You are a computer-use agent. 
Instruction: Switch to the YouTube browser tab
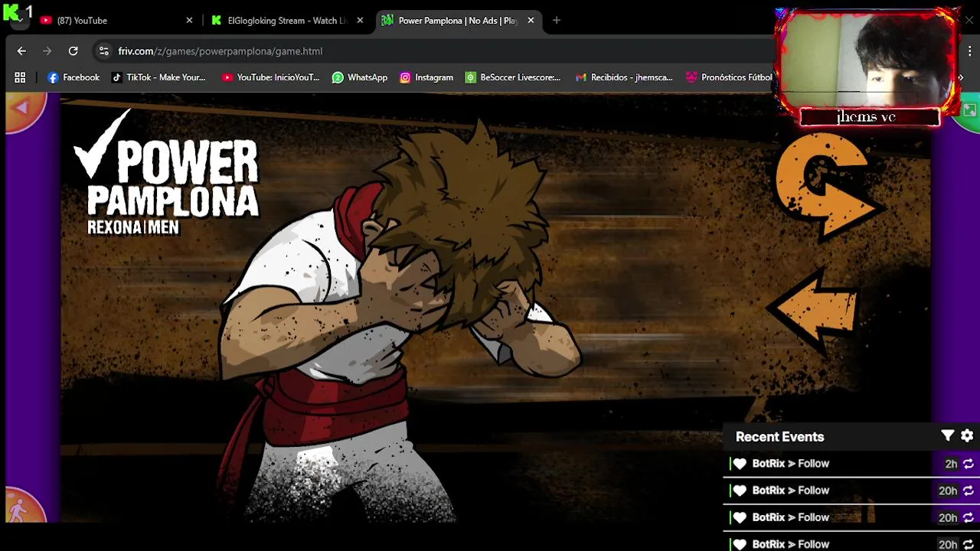click(115, 21)
